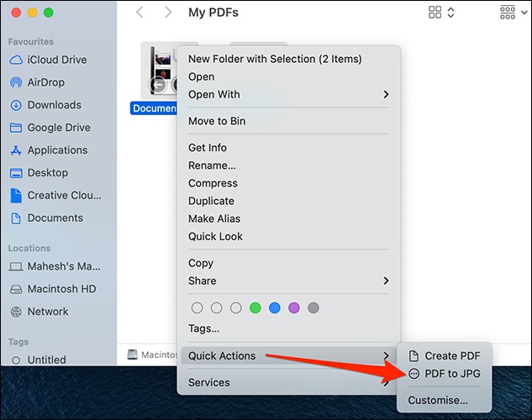Click the Finder back arrow
Screen dimensions: 532x420
pos(140,13)
